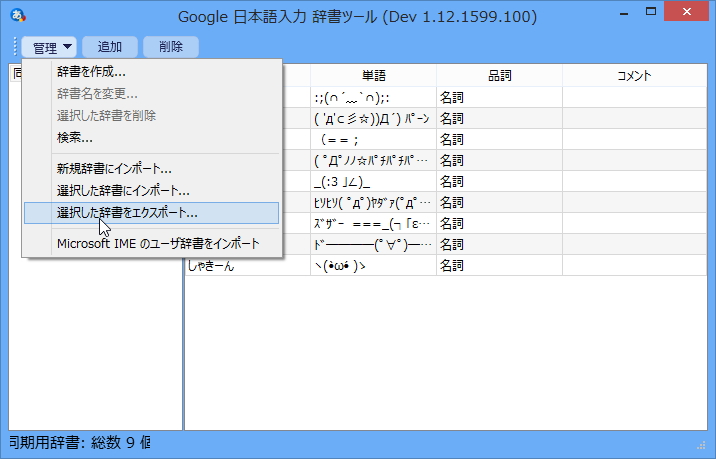Click the 削除 button
Image resolution: width=716 pixels, height=459 pixels.
tap(171, 47)
